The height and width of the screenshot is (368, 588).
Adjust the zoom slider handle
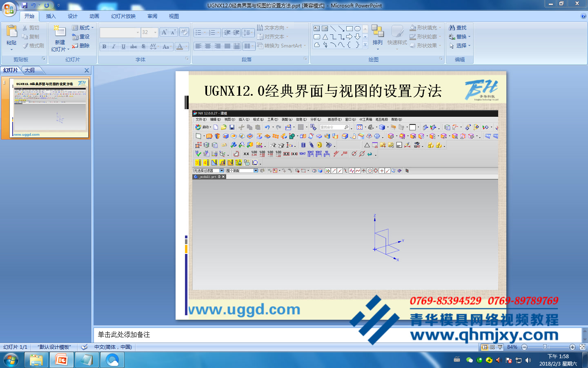tap(545, 347)
